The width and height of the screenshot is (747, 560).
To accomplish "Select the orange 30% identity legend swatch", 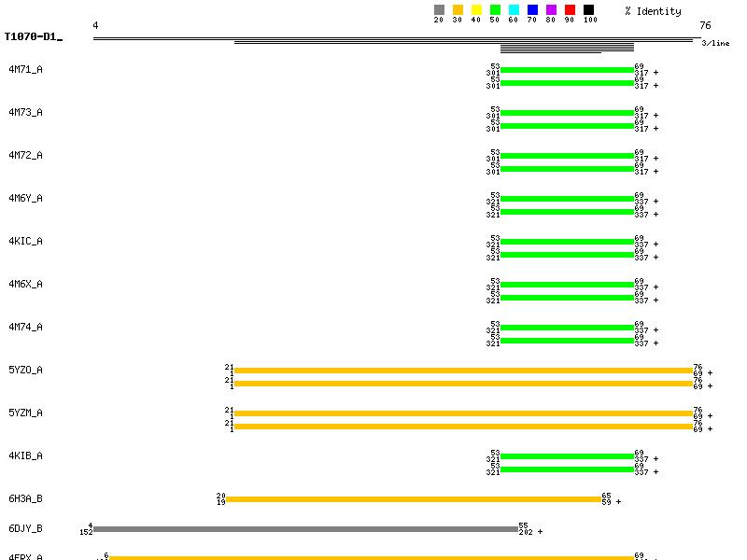I will point(458,10).
